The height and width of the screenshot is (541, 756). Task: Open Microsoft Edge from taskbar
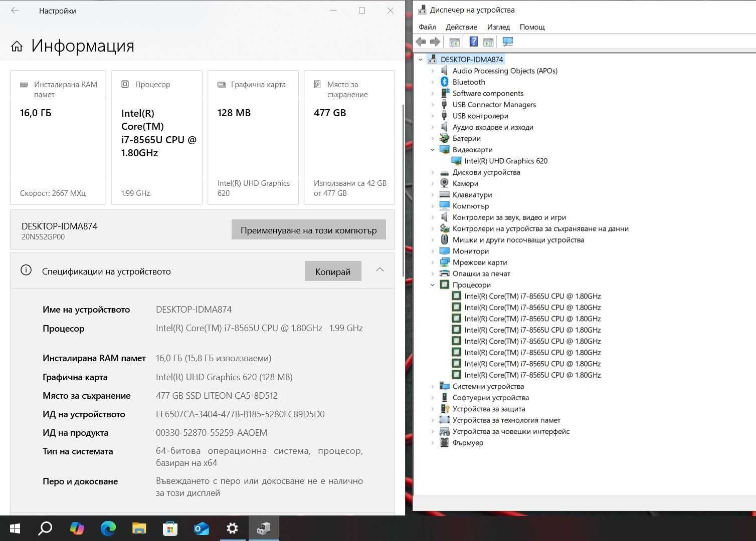click(x=108, y=528)
